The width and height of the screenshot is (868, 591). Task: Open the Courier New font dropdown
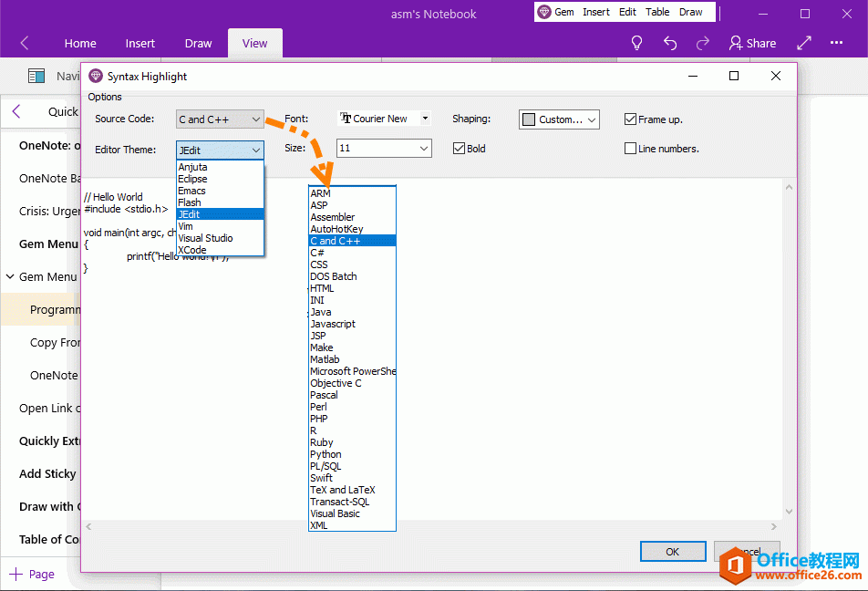click(x=425, y=119)
